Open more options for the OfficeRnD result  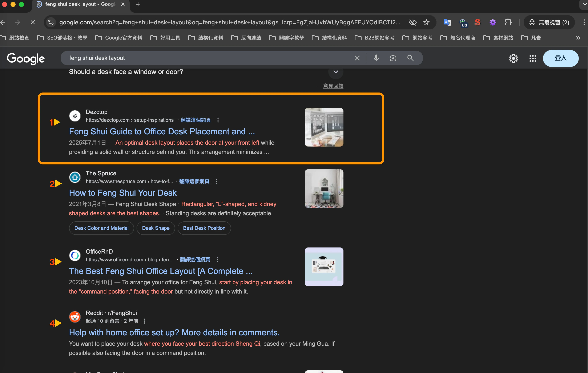pyautogui.click(x=217, y=259)
